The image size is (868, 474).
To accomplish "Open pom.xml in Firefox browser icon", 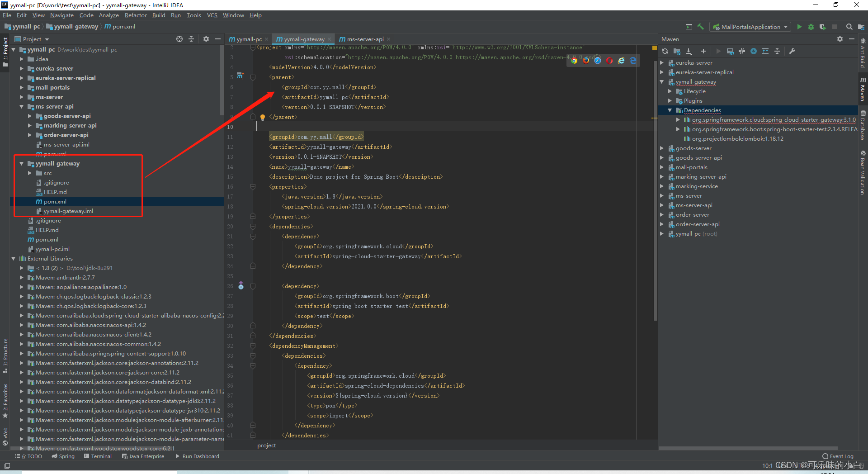I will (586, 60).
